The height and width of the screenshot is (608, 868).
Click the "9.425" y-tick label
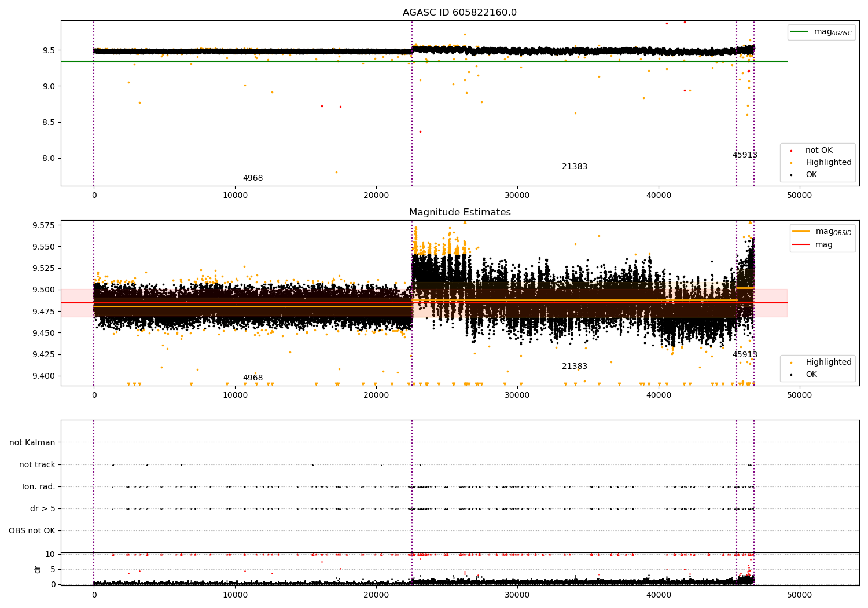43,354
